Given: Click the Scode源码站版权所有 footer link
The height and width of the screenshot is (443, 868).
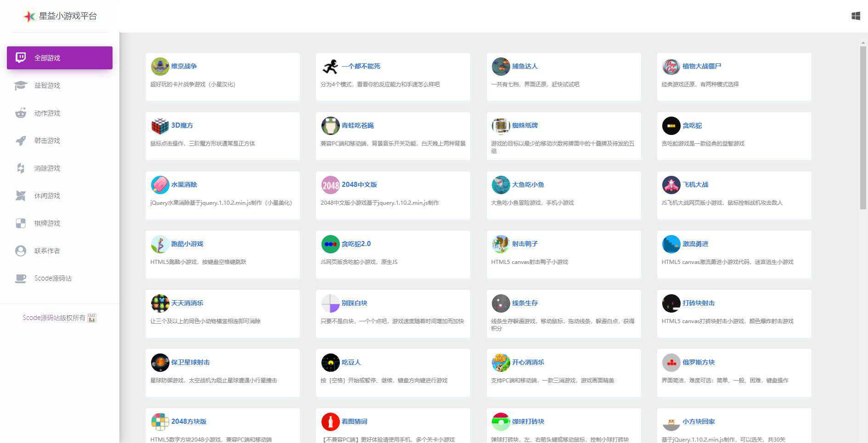Looking at the screenshot, I should tap(54, 318).
